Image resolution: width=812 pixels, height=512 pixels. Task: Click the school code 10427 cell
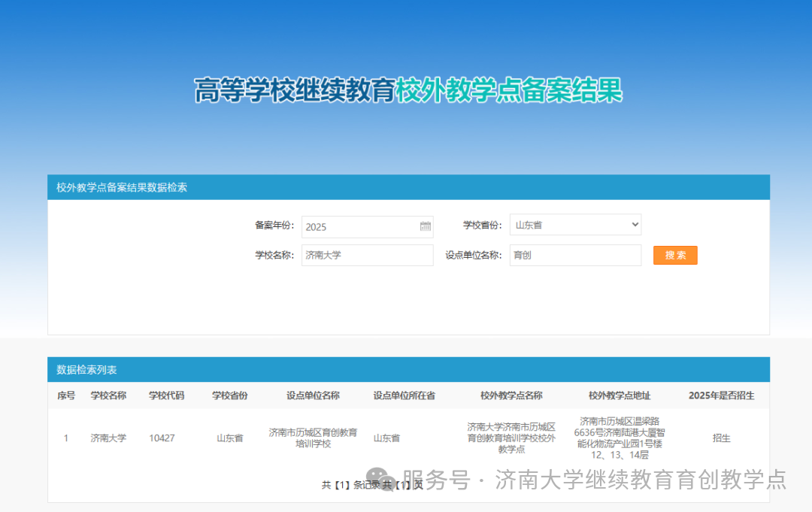(x=162, y=438)
